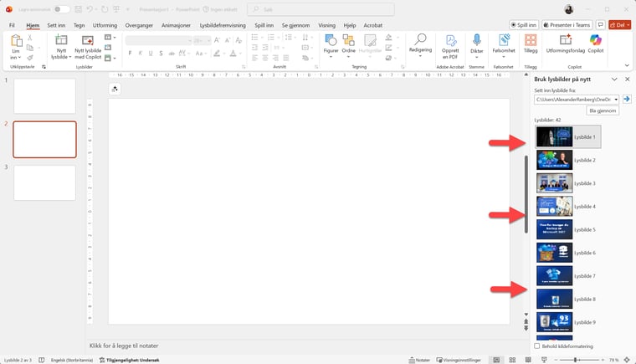Screen dimensions: 636x364
Task: Check Behold kildeformatering checkbox
Action: [537, 346]
